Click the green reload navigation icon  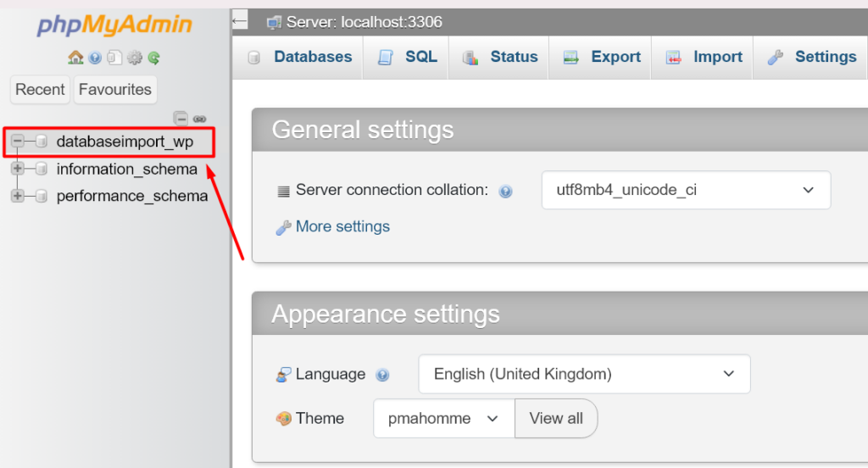point(154,58)
